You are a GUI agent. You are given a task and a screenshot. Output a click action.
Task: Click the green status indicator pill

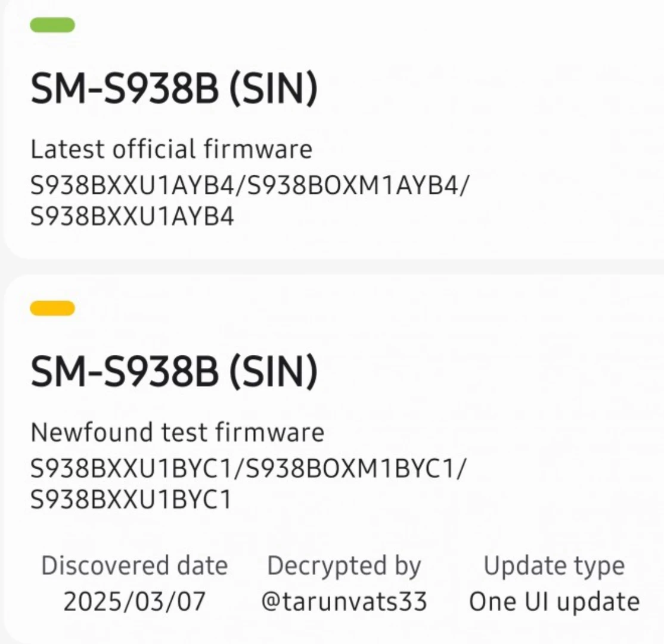pos(52,25)
